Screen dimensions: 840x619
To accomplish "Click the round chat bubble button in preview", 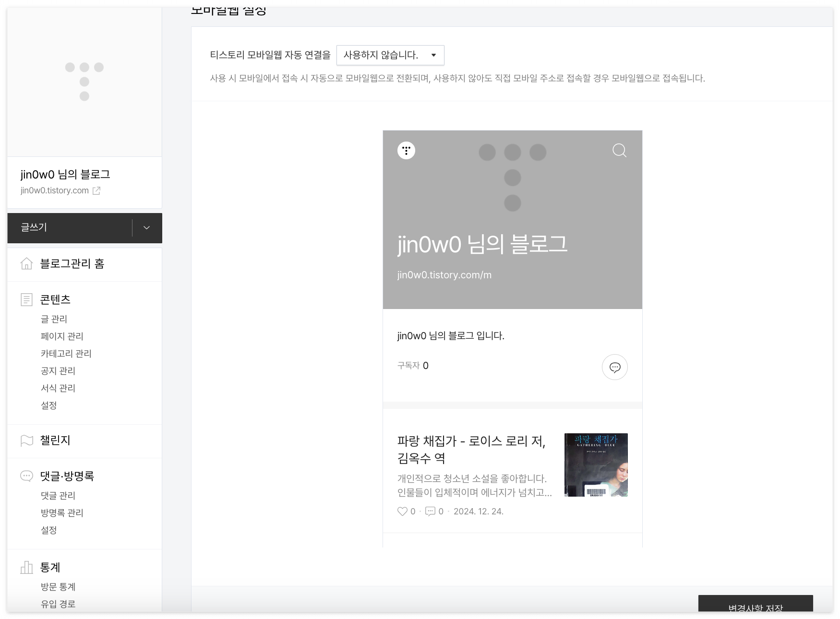I will click(615, 367).
